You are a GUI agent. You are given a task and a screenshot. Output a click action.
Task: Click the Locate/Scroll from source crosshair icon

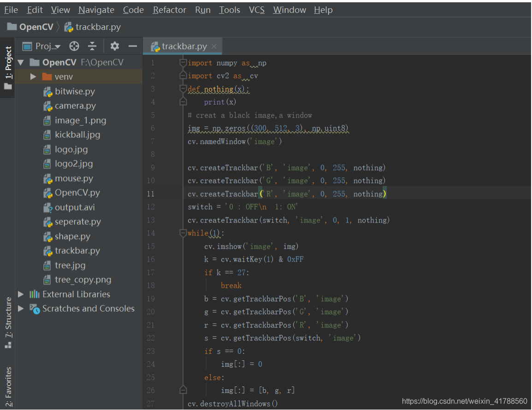[74, 46]
